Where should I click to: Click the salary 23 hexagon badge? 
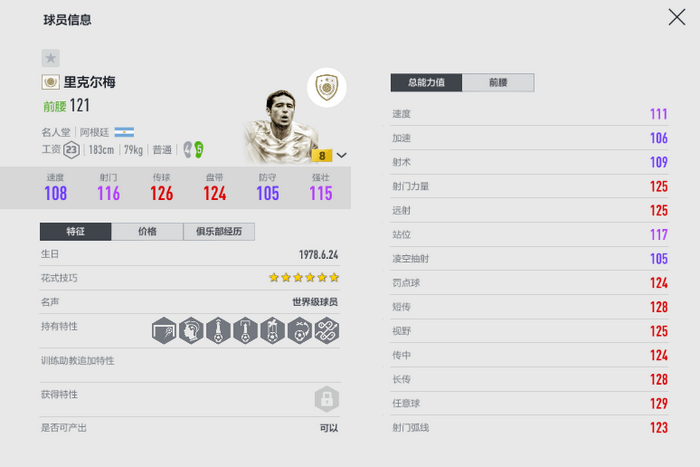pyautogui.click(x=71, y=150)
